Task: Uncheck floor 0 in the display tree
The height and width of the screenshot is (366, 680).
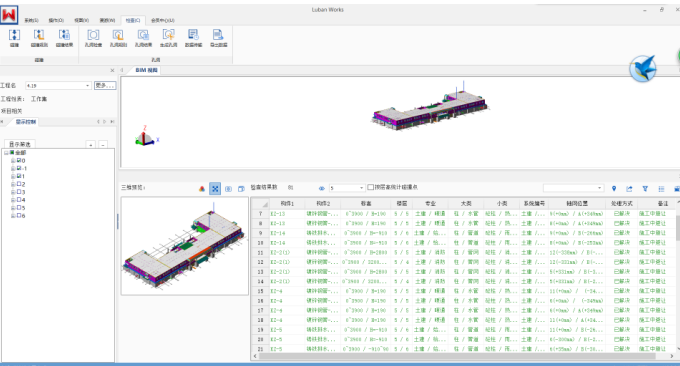Action: pos(19,160)
